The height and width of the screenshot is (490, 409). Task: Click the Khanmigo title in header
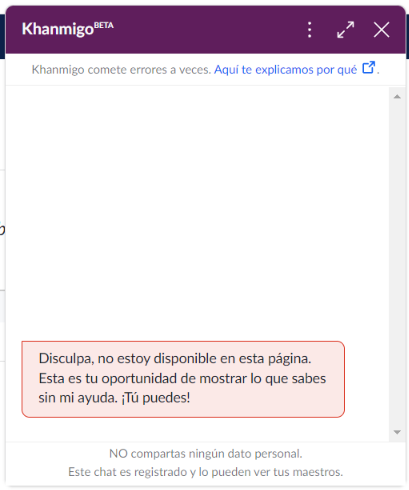click(58, 29)
